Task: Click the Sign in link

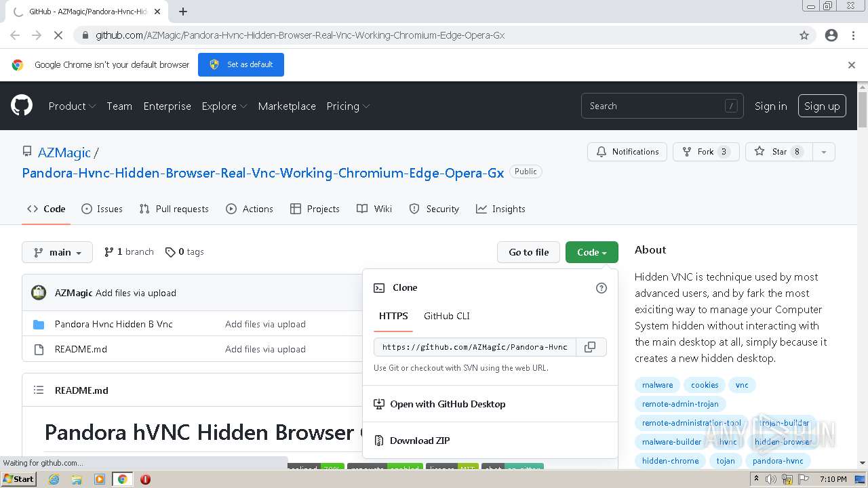Action: pyautogui.click(x=771, y=106)
